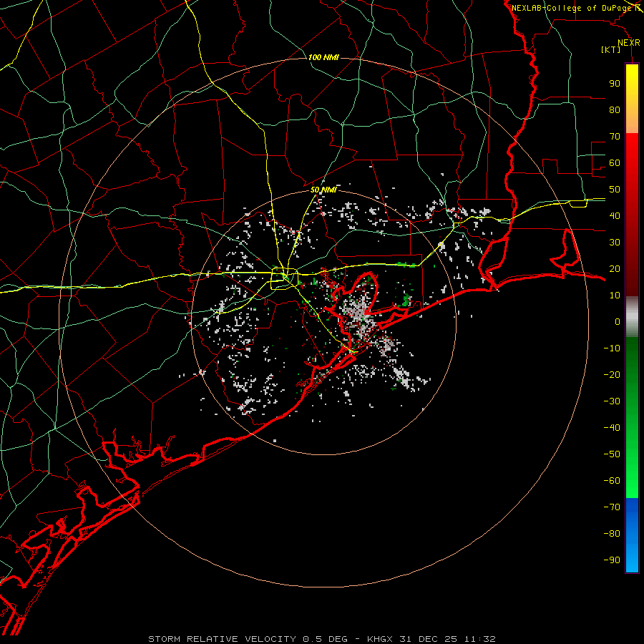Screen dimensions: 644x644
Task: Click the positive 10 value on the velocity scale
Action: 615,296
